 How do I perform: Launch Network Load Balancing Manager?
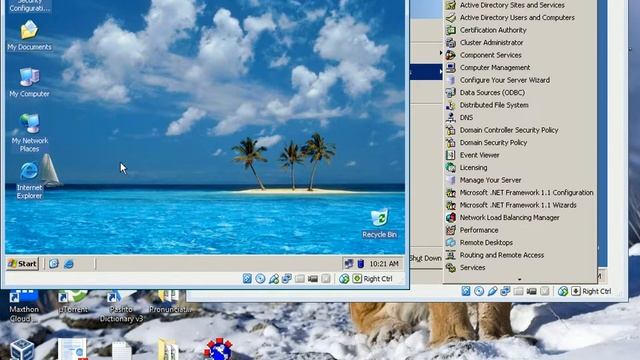(x=520, y=218)
